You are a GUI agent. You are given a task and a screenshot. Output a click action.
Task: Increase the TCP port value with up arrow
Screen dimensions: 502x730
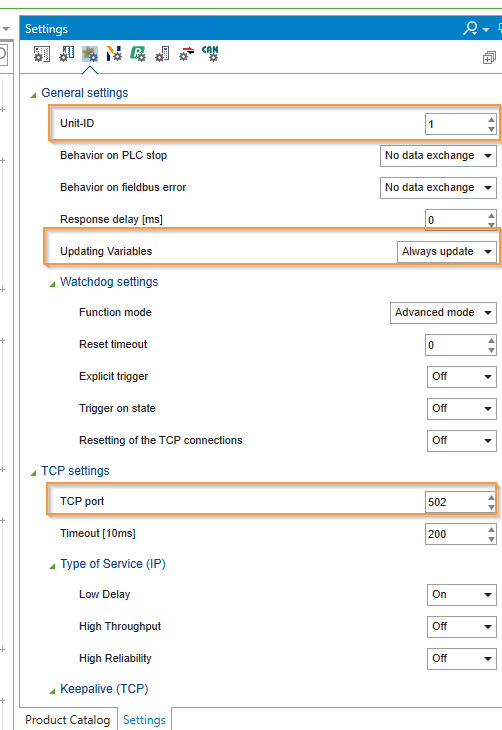tap(491, 498)
